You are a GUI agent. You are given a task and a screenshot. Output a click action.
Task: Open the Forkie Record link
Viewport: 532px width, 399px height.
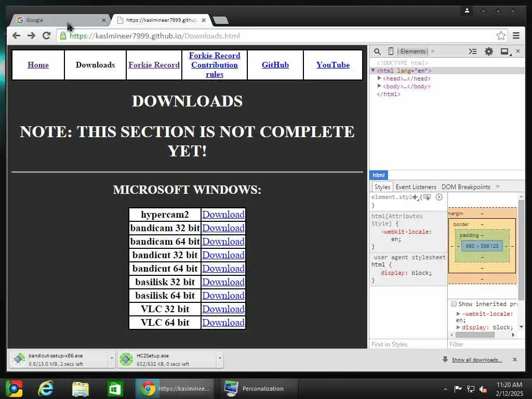pyautogui.click(x=154, y=65)
